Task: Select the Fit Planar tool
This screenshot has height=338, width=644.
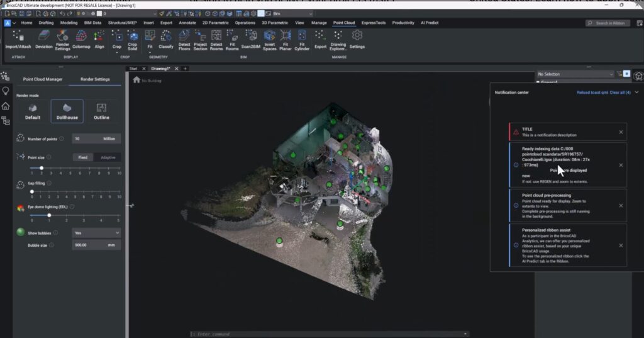Action: (x=286, y=40)
